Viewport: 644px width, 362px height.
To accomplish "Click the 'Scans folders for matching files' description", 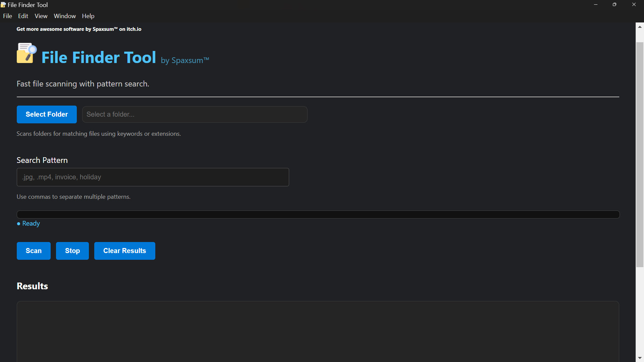I will [99, 134].
